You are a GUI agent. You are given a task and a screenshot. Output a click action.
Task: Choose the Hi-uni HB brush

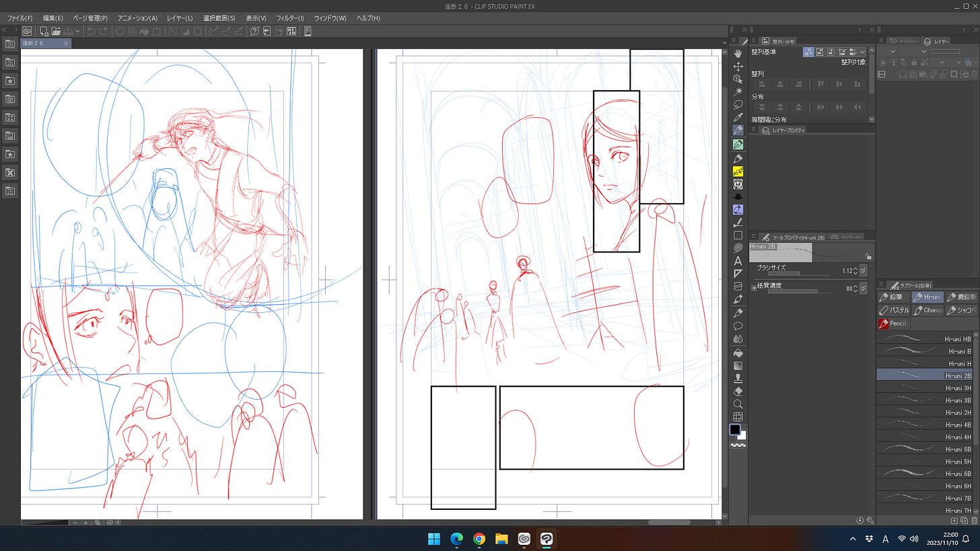point(925,339)
